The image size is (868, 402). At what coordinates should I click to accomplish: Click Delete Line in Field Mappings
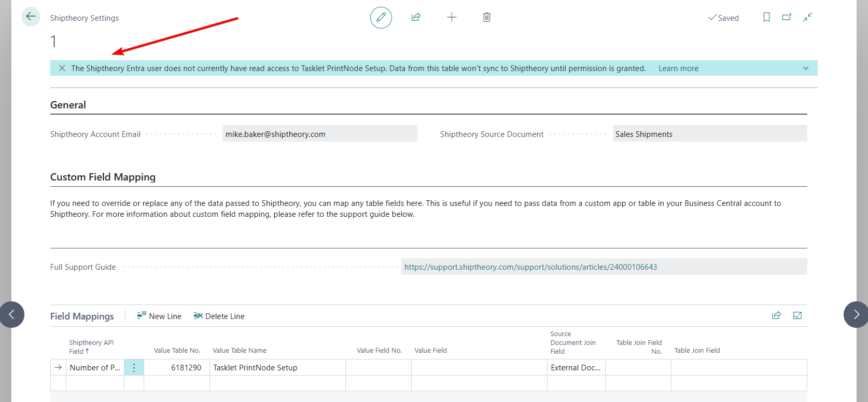pos(219,316)
